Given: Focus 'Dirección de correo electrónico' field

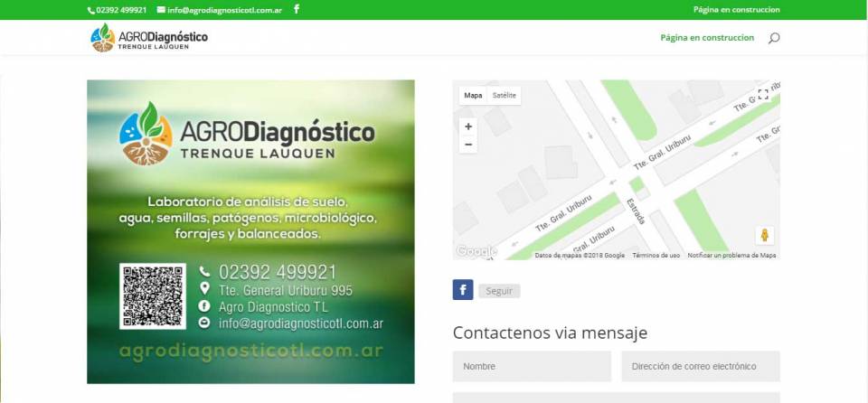Looking at the screenshot, I should coord(701,367).
